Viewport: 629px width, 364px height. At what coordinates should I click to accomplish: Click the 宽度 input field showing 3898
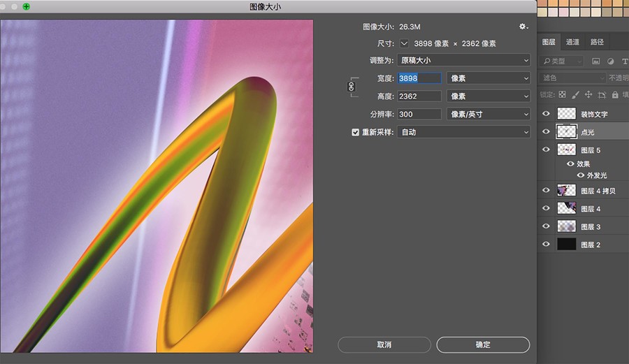tap(419, 78)
